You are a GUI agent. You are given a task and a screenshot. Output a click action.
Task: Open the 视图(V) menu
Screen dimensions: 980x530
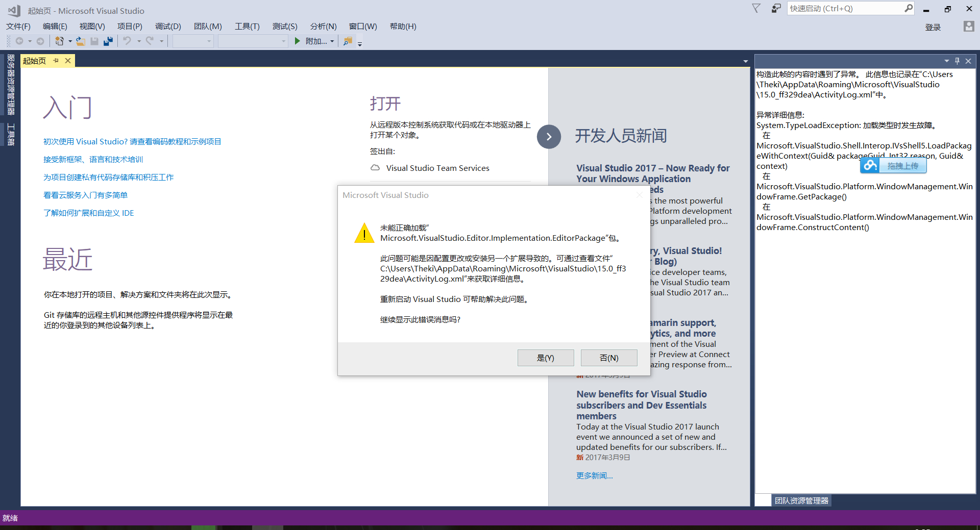(92, 27)
